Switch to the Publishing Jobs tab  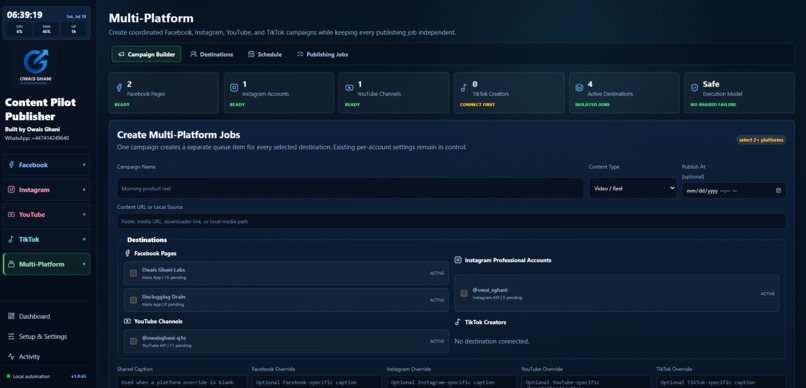click(322, 54)
